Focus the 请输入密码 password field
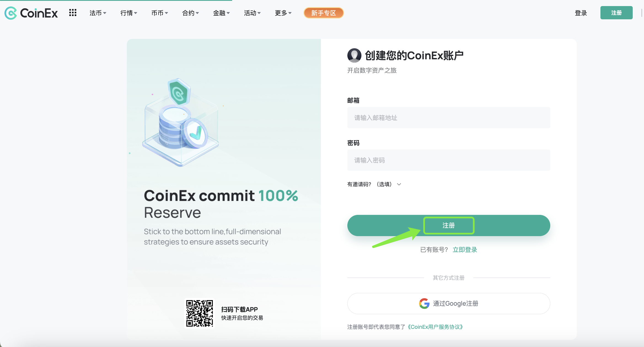 449,160
